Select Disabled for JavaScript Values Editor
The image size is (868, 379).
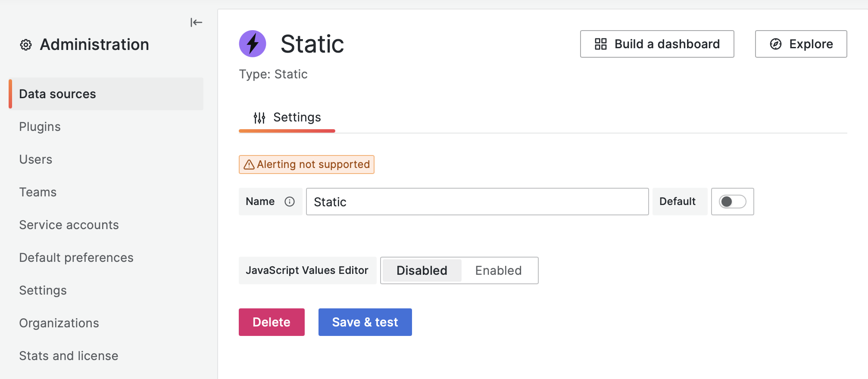[x=422, y=270]
